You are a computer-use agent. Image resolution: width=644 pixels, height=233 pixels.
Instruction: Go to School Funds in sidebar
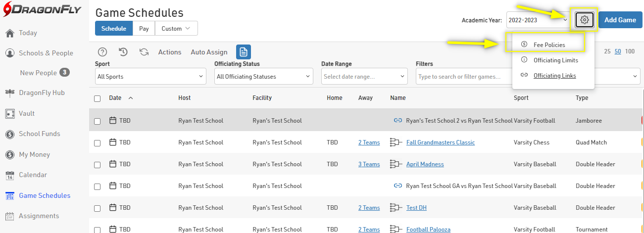tap(39, 134)
